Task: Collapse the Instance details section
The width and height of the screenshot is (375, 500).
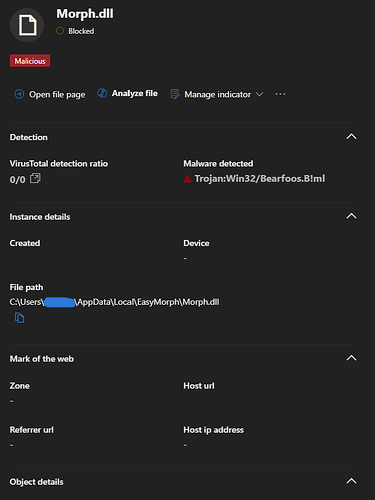Action: (x=351, y=216)
